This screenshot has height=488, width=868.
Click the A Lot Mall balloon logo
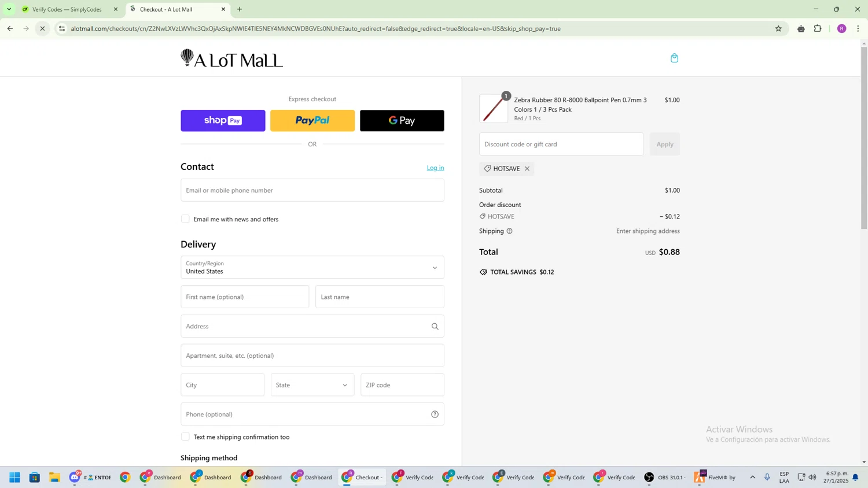point(231,58)
